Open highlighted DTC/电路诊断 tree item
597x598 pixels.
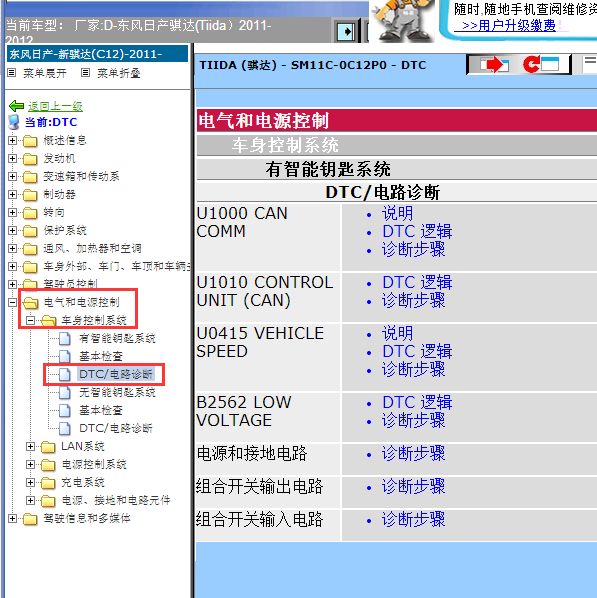116,374
